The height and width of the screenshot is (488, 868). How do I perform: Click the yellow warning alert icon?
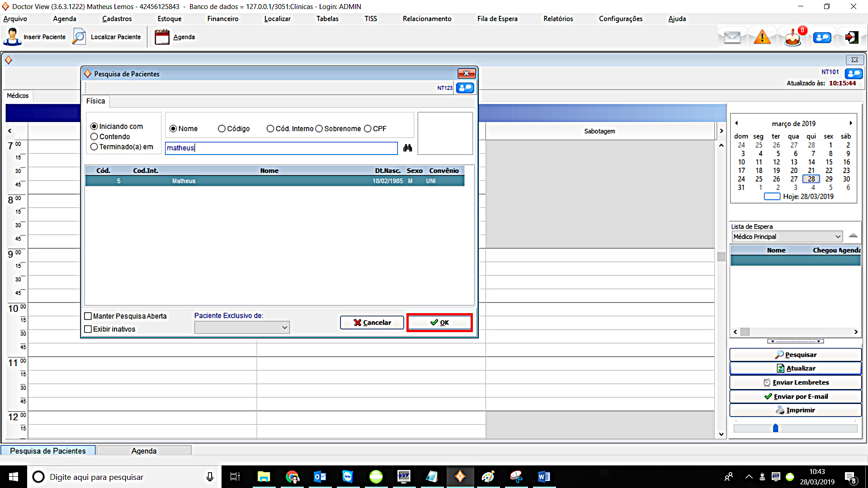[762, 38]
